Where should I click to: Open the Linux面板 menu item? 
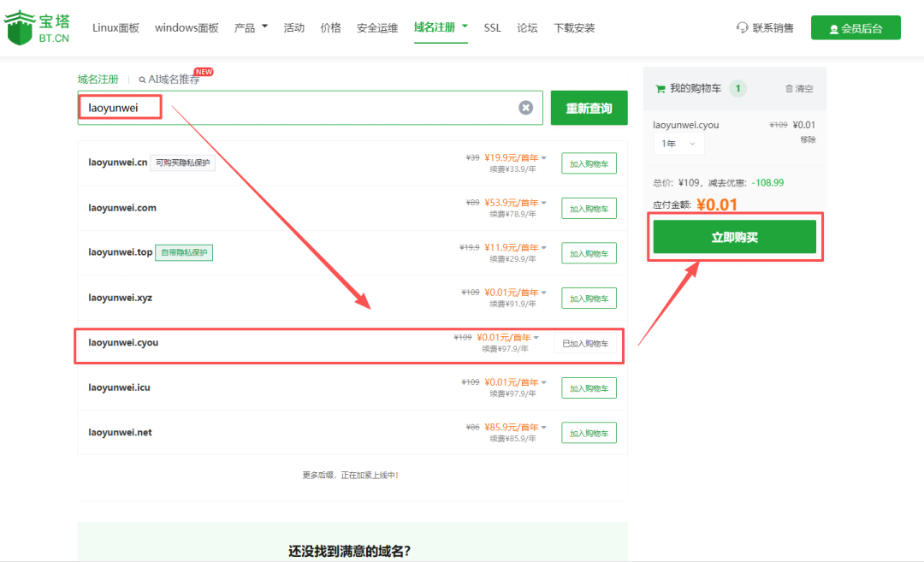click(115, 27)
